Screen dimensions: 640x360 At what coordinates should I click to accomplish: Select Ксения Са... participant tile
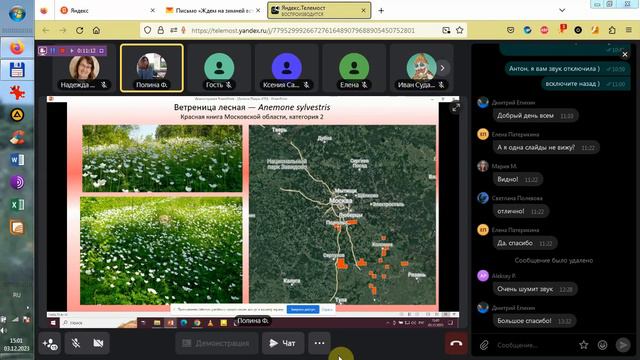(287, 68)
